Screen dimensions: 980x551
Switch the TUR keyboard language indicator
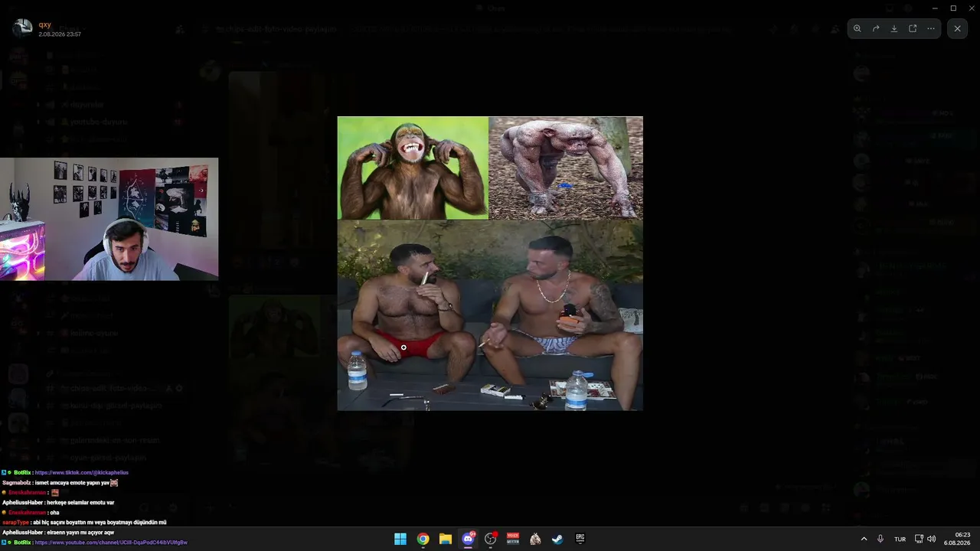click(x=900, y=539)
